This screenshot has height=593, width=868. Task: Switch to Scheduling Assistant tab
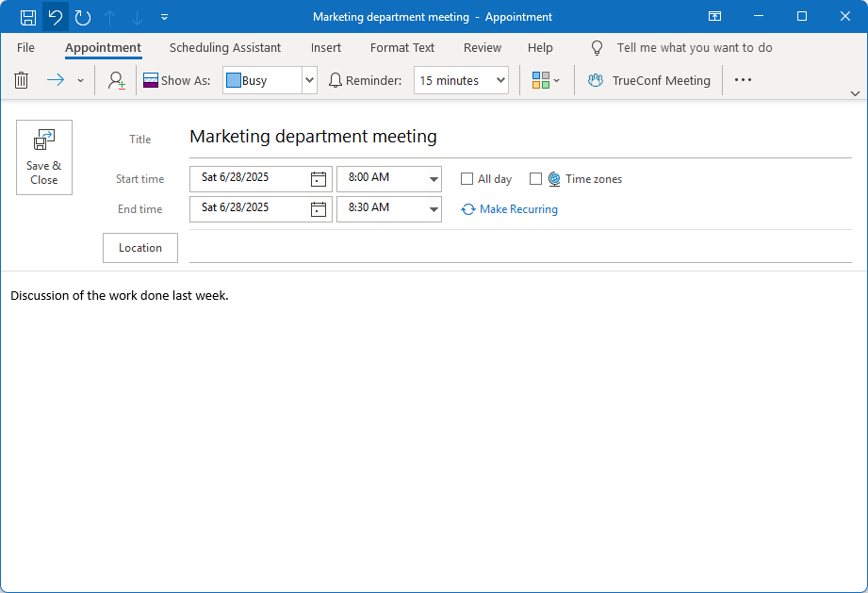pyautogui.click(x=224, y=48)
